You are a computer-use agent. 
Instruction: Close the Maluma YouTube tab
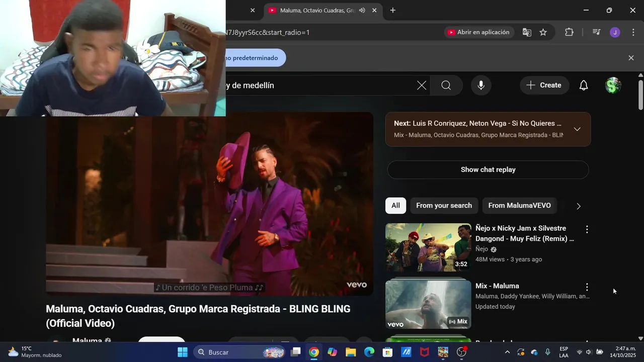coord(374,10)
